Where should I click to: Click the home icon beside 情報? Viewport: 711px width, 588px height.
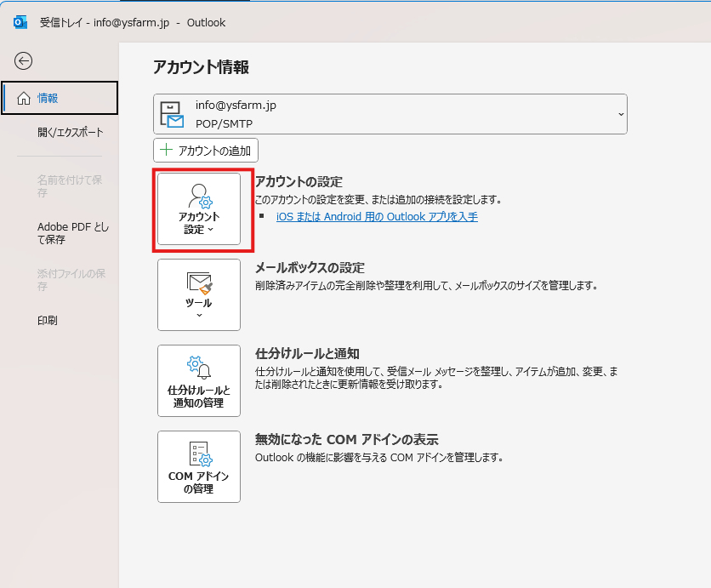[23, 99]
